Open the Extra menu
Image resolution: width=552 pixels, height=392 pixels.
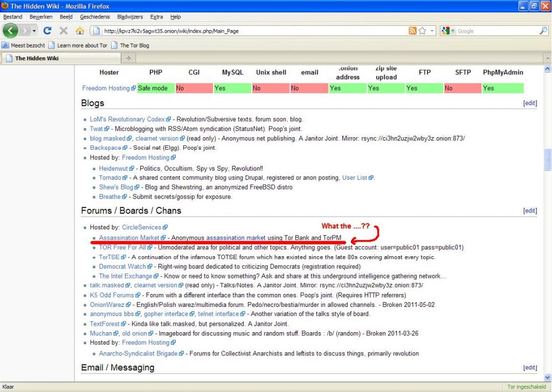click(156, 17)
